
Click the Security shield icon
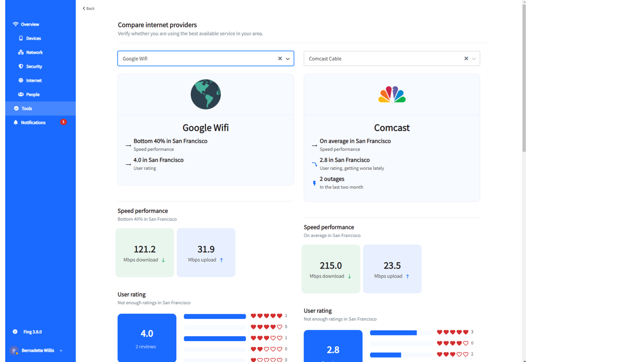coord(21,66)
